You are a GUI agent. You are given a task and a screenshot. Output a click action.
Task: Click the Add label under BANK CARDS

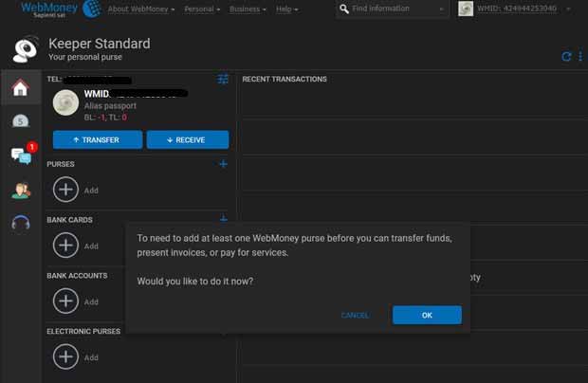pyautogui.click(x=91, y=246)
